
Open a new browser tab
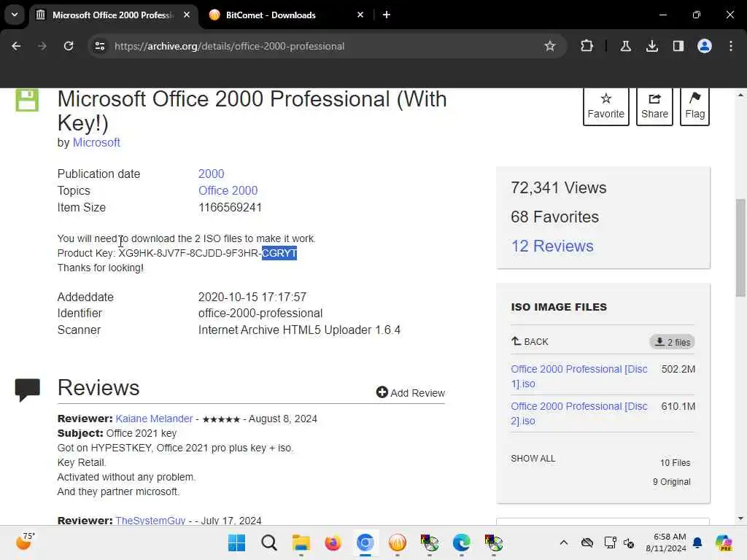click(387, 15)
